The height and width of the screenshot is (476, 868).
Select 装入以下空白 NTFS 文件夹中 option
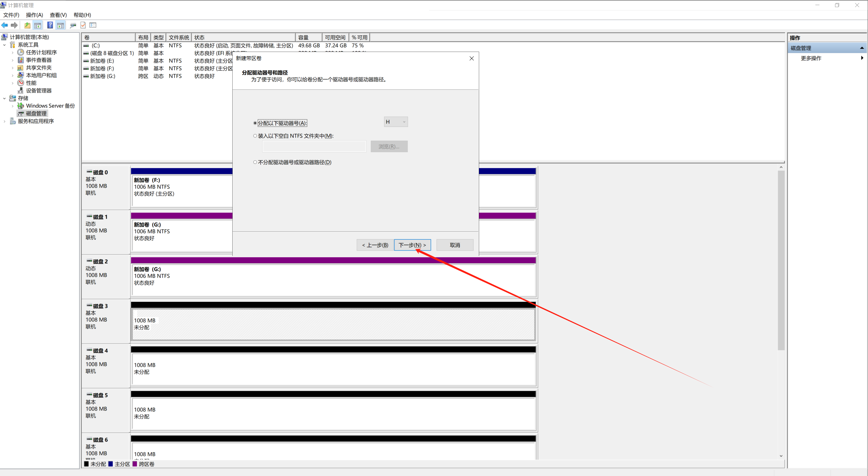tap(255, 136)
